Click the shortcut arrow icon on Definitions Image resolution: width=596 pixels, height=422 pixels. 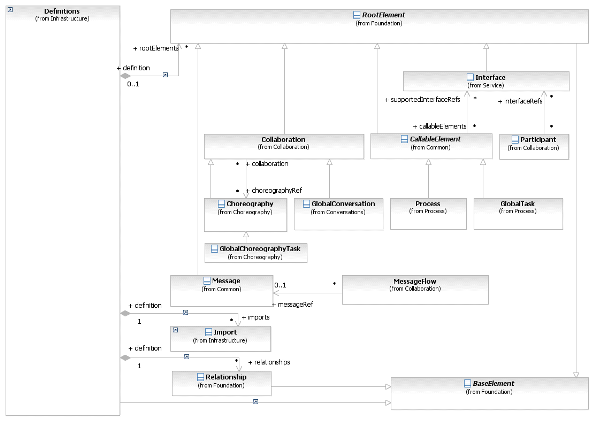[x=11, y=10]
